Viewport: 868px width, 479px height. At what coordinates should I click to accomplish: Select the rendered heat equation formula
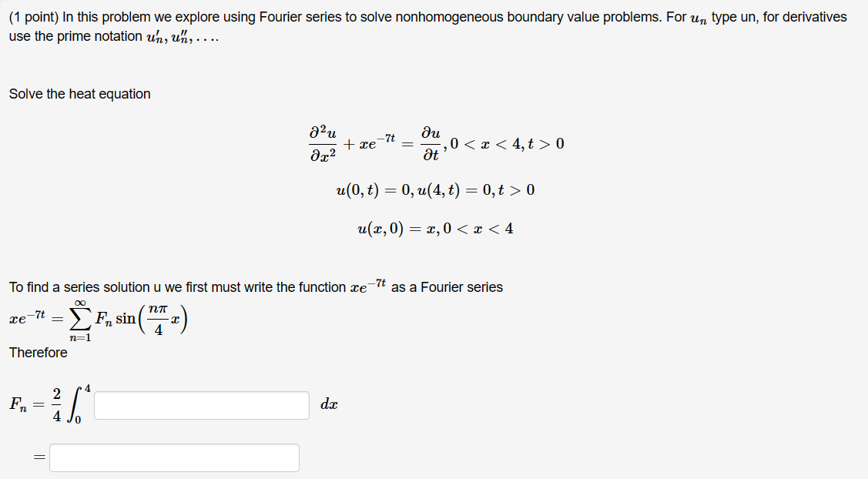435,143
